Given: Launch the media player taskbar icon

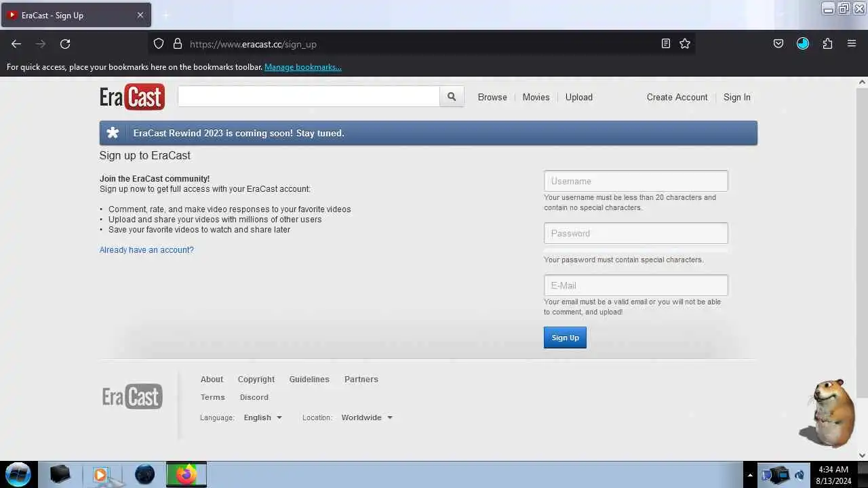Looking at the screenshot, I should point(102,474).
